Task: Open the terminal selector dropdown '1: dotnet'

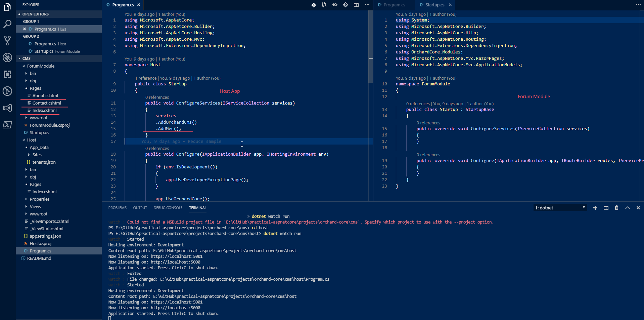Action: tap(560, 208)
